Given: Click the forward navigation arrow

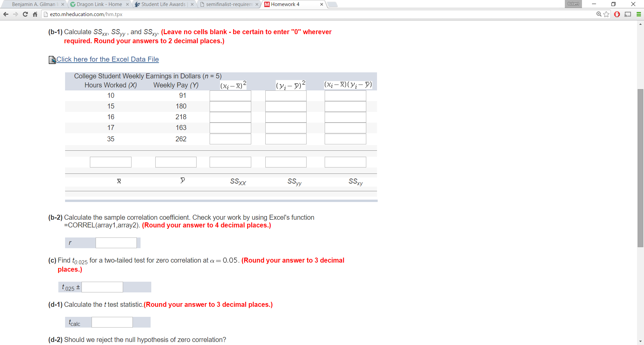Looking at the screenshot, I should pos(15,14).
